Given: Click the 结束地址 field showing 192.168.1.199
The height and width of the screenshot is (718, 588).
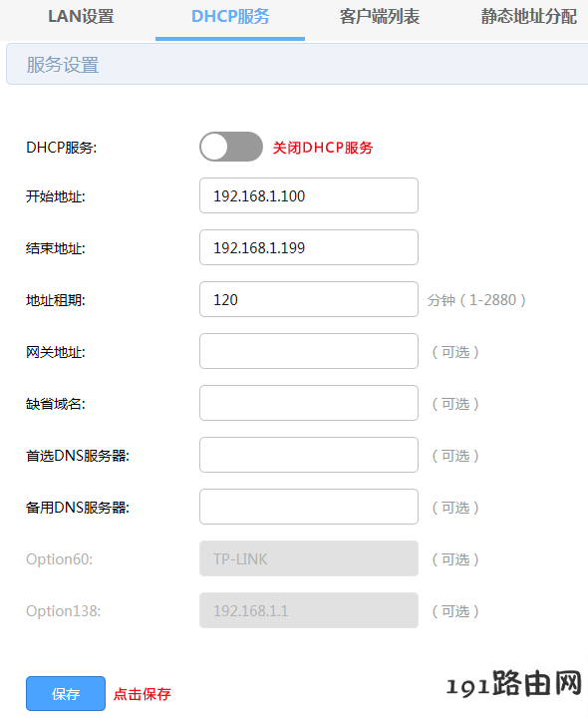Looking at the screenshot, I should coord(309,247).
